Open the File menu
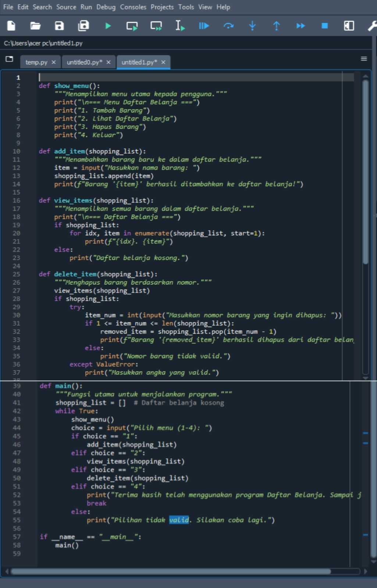The width and height of the screenshot is (377, 588). point(8,7)
